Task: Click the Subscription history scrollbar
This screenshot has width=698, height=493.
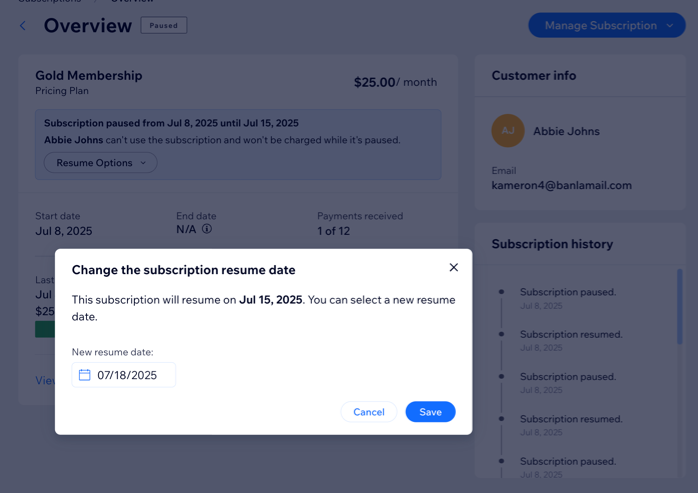Action: point(680,310)
